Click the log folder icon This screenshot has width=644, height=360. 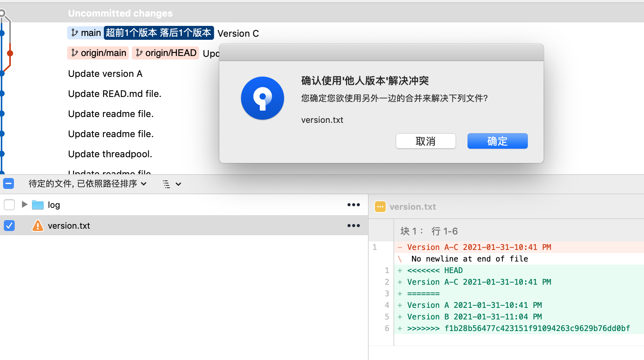click(37, 204)
